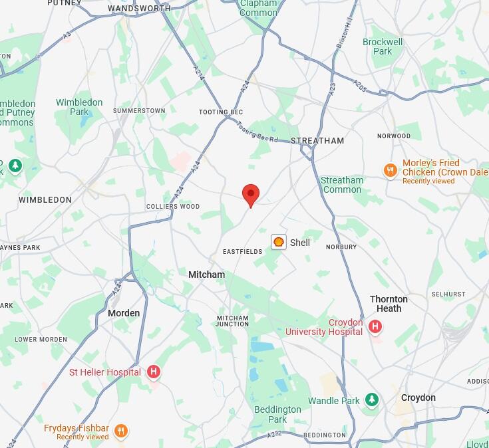
Task: Open the Shell petrol station icon
Action: coord(279,242)
